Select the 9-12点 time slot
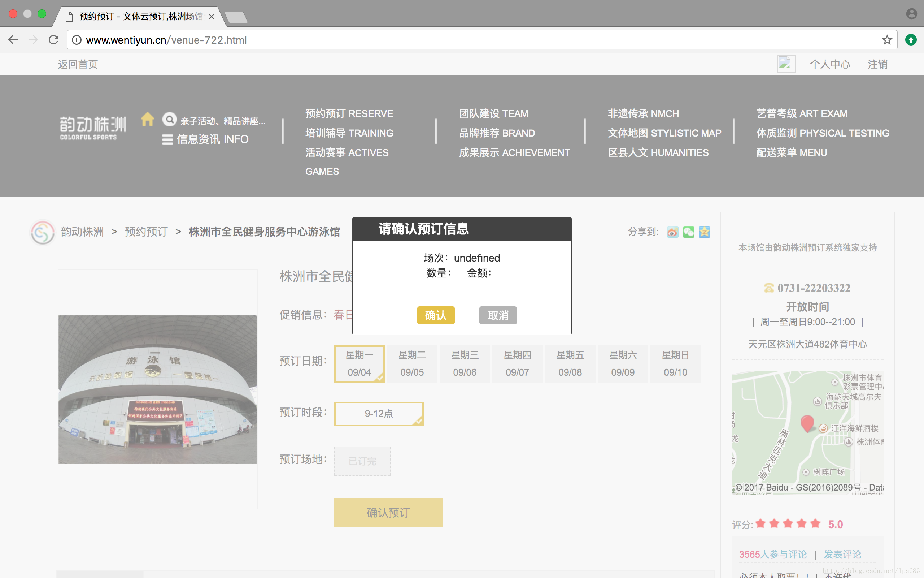924x578 pixels. pos(379,414)
